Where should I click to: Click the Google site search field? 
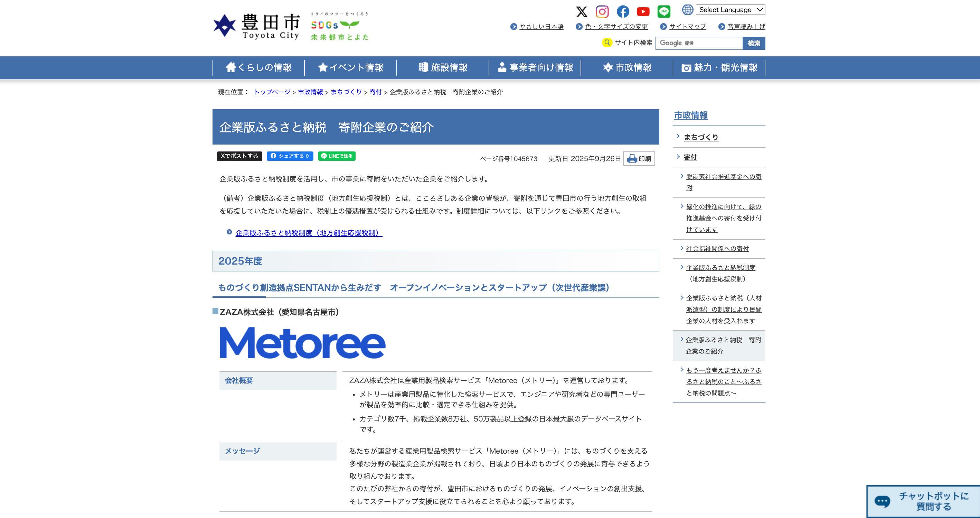coord(698,43)
